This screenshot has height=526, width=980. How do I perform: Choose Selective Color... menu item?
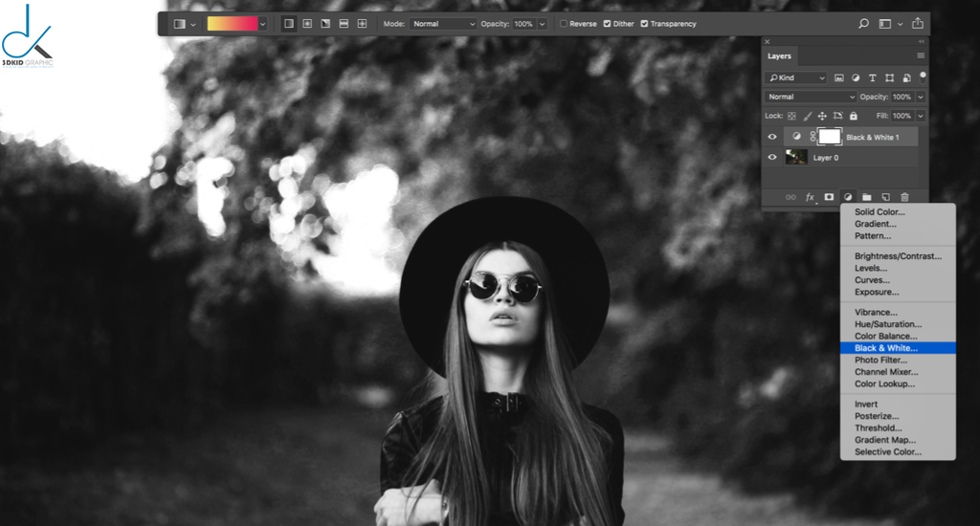tap(887, 451)
